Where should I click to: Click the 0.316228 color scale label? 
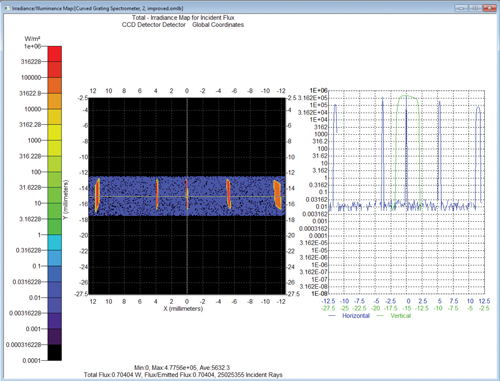click(28, 250)
